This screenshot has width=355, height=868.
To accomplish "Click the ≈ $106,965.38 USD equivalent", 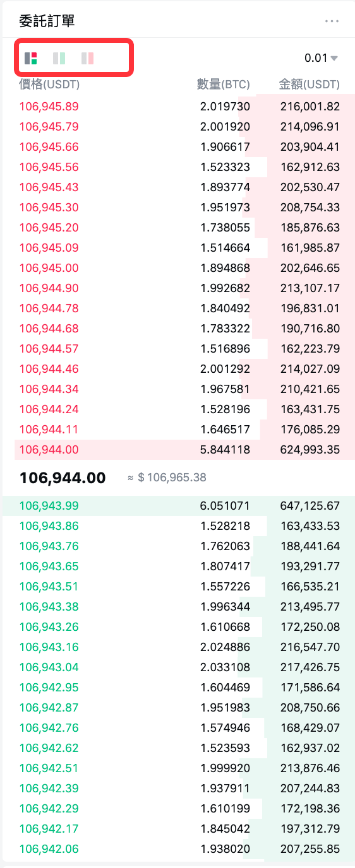I will 167,478.
